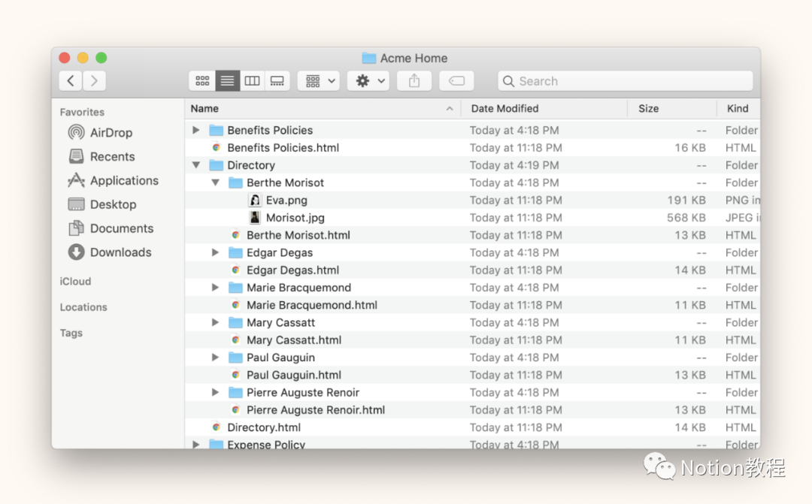Open the Downloads sidebar folder

[120, 252]
